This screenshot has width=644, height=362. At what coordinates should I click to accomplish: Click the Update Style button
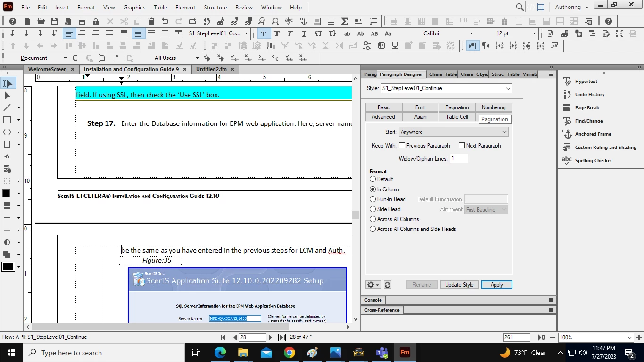coord(459,285)
